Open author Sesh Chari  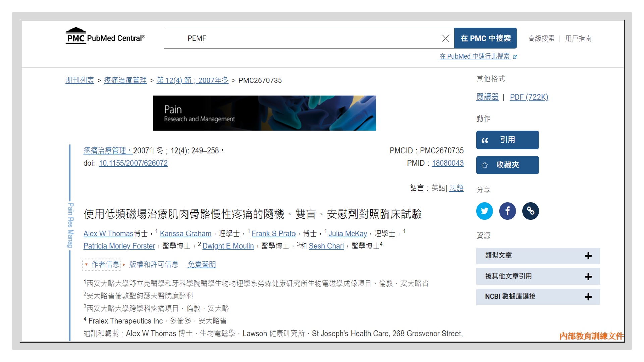tap(326, 246)
